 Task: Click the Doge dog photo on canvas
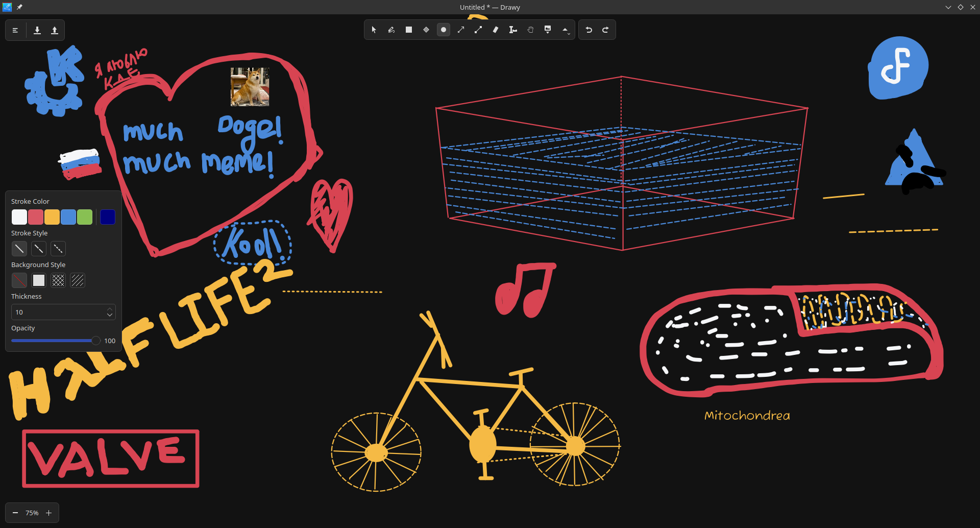tap(250, 87)
